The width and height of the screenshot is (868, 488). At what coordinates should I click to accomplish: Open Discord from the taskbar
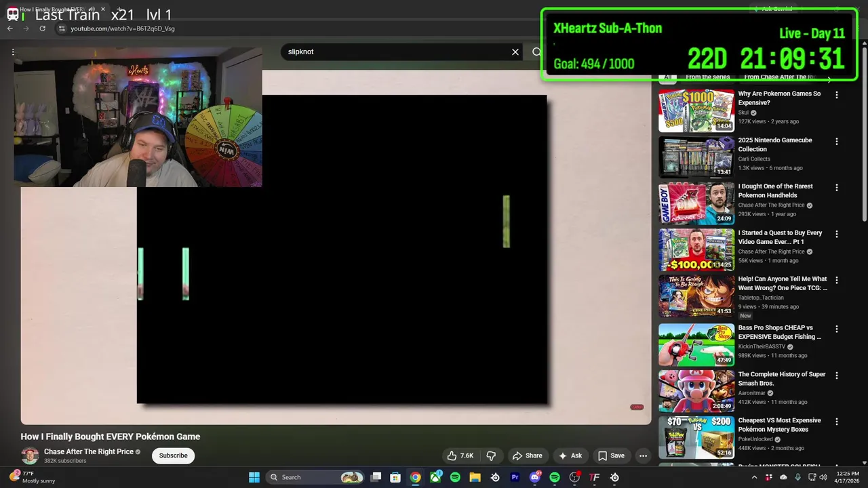(x=535, y=477)
